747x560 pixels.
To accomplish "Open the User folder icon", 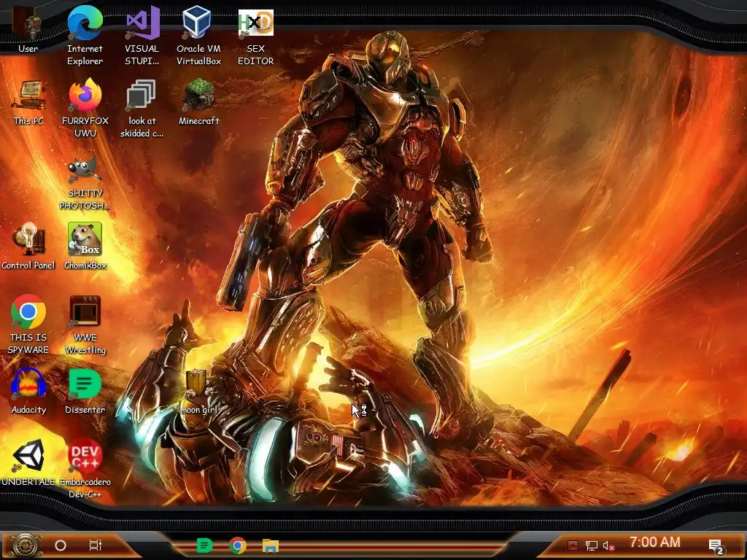I will point(28,29).
